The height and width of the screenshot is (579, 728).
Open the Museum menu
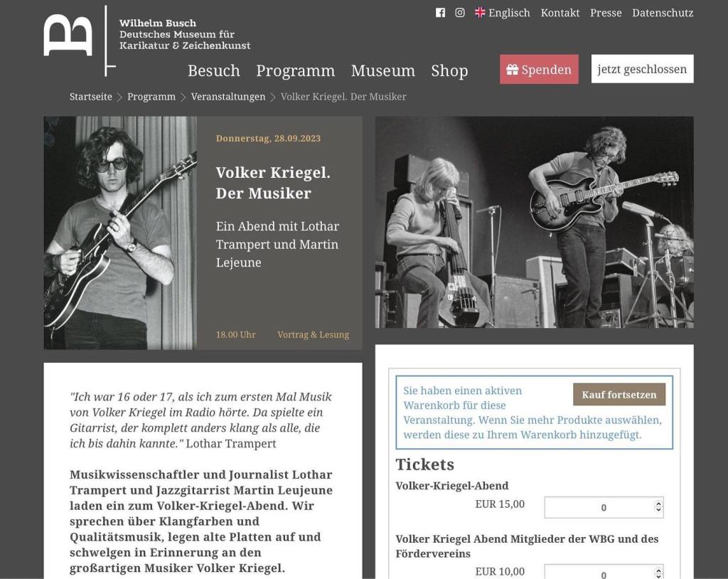(383, 70)
